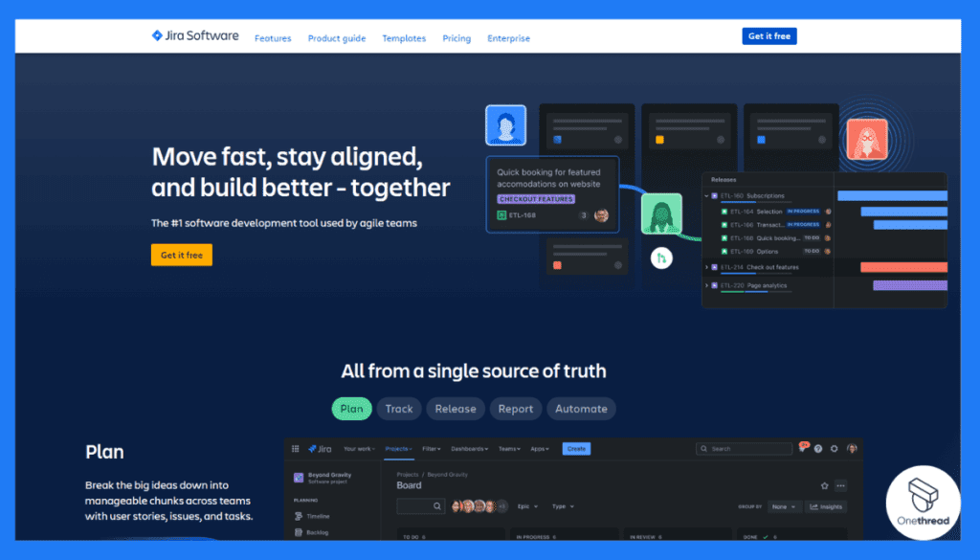
Task: Open the Apps dropdown menu
Action: click(540, 449)
